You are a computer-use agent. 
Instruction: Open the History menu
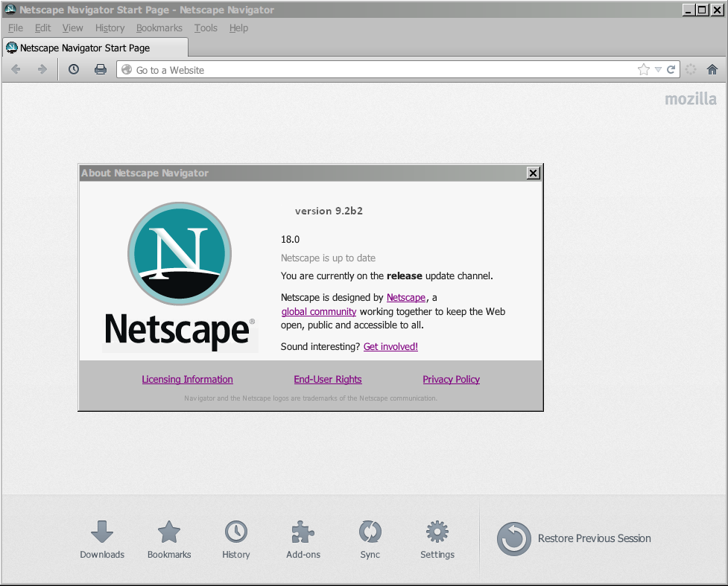click(x=110, y=28)
